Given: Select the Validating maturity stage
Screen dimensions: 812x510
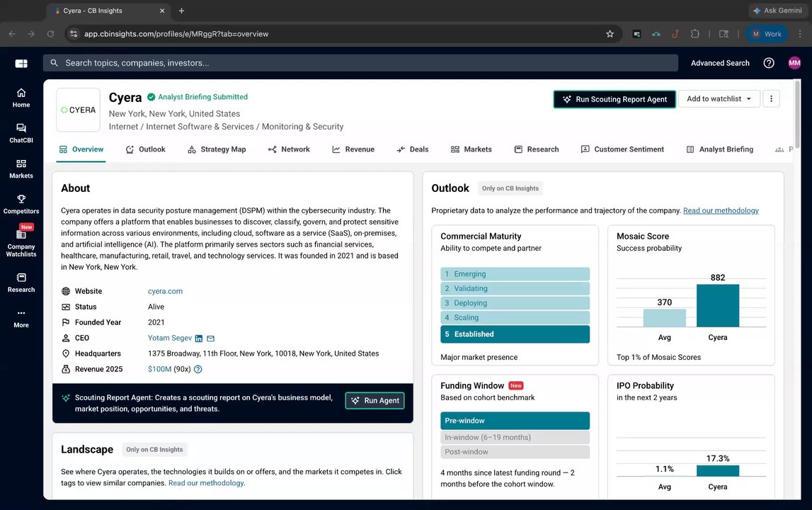Looking at the screenshot, I should click(x=515, y=288).
